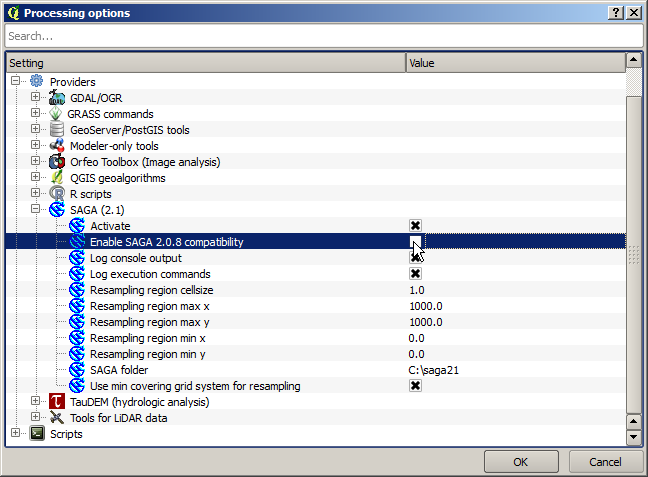648x477 pixels.
Task: Click the QGIS geoalgorithms feather icon
Action: tap(57, 178)
